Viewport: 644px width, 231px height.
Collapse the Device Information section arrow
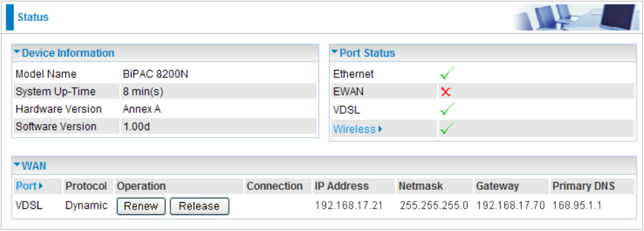pos(17,52)
